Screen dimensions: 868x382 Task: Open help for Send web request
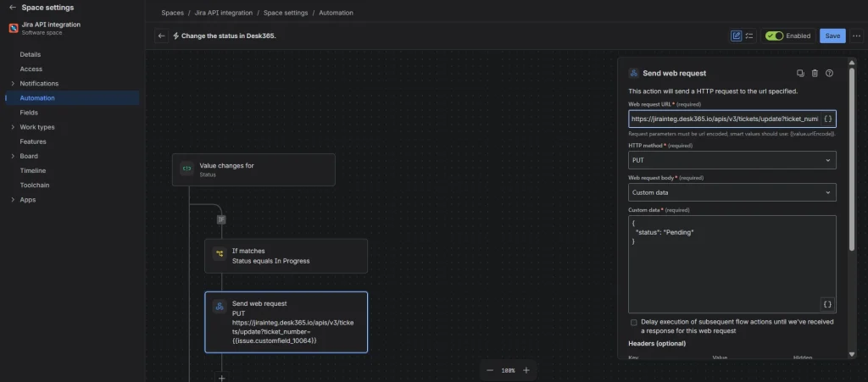[x=829, y=73]
